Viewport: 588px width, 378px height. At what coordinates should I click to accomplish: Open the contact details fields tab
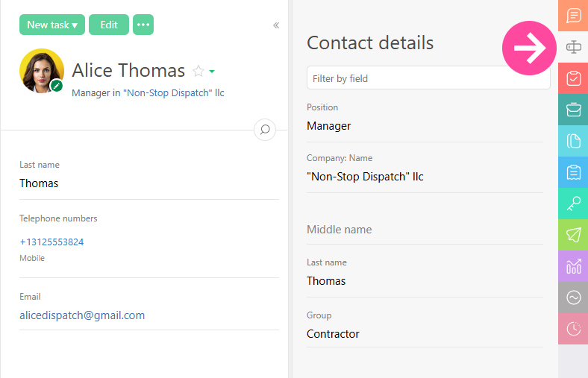pyautogui.click(x=573, y=47)
